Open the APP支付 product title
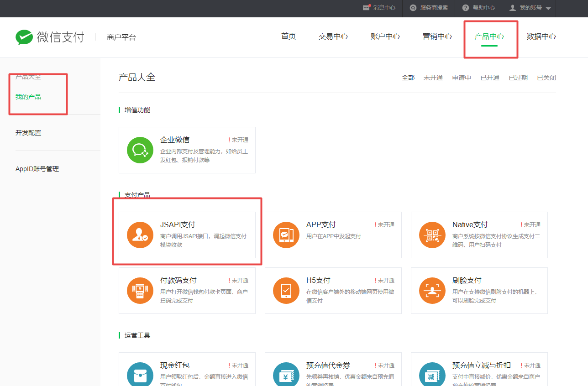This screenshot has width=588, height=386. pos(321,224)
